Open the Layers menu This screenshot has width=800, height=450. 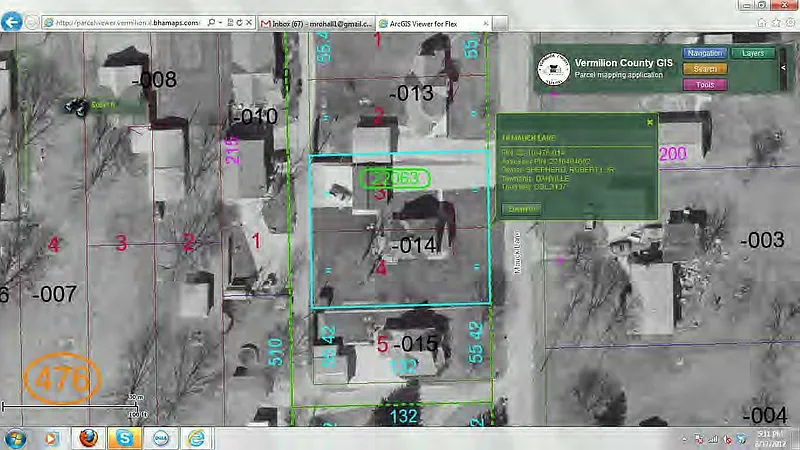(752, 53)
